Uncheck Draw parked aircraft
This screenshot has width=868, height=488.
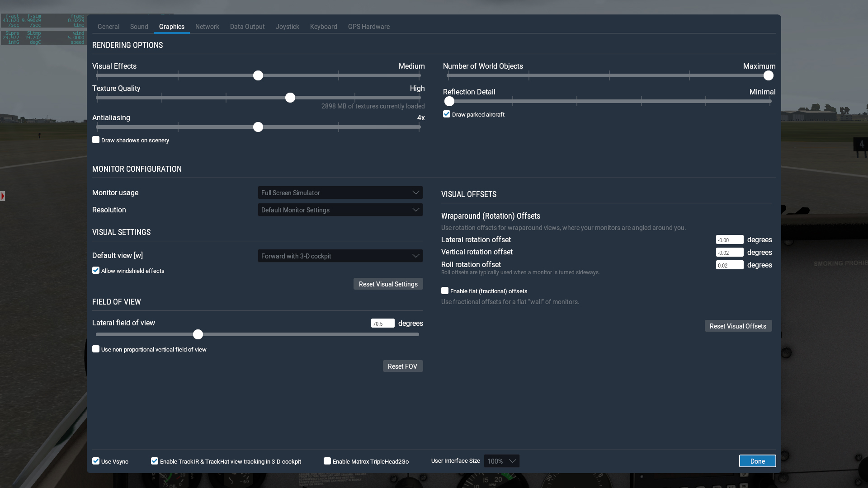447,114
